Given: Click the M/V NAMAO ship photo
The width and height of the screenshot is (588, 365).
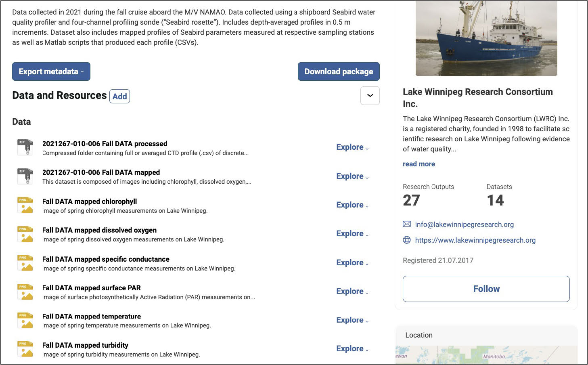Looking at the screenshot, I should (x=486, y=38).
